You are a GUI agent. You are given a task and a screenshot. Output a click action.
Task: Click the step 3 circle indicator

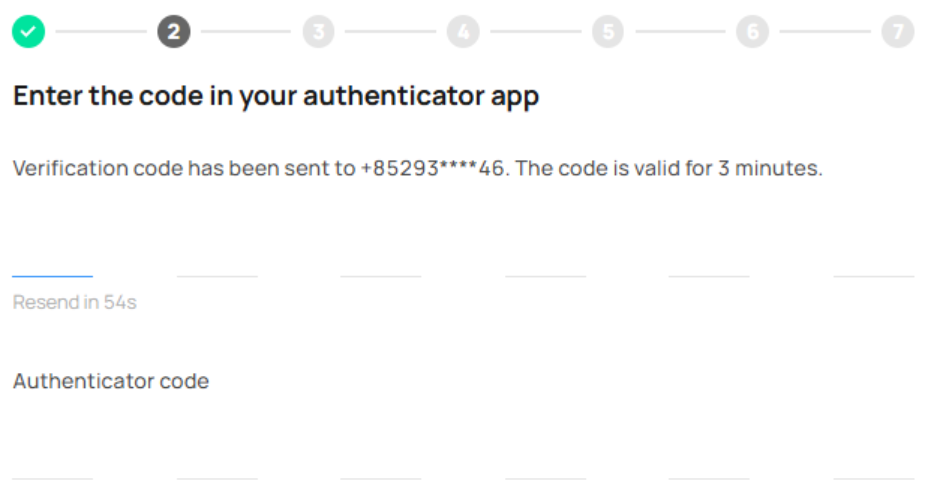(x=318, y=32)
